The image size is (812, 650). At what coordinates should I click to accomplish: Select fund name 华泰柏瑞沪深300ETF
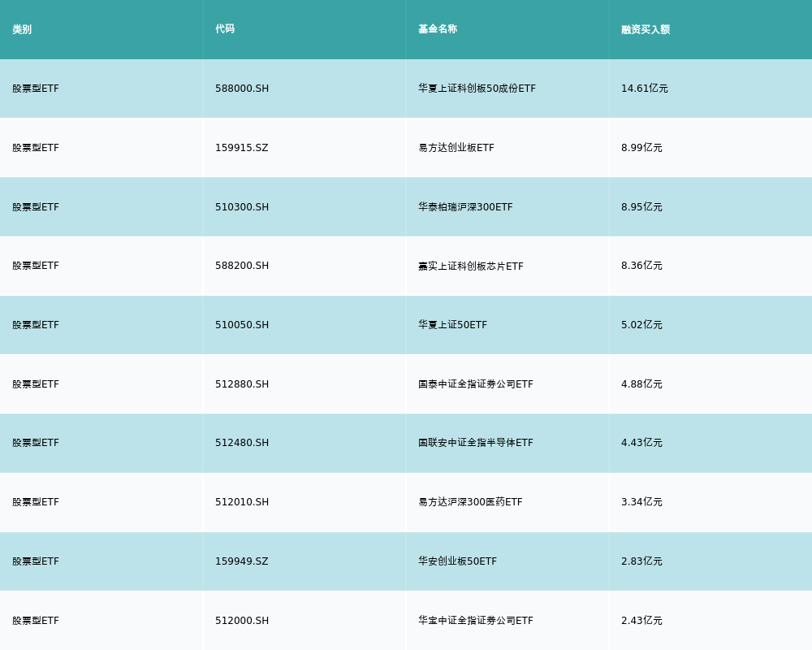point(465,207)
